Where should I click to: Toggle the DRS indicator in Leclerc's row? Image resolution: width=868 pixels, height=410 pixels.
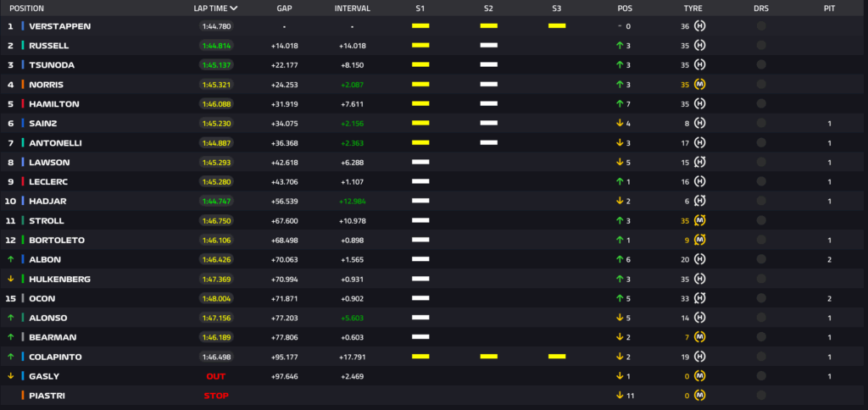click(760, 182)
